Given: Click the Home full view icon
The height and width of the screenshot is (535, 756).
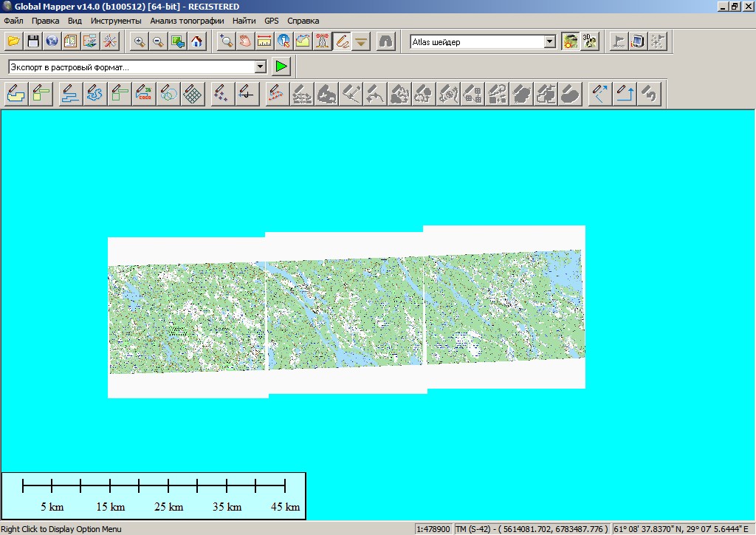Looking at the screenshot, I should tap(196, 41).
